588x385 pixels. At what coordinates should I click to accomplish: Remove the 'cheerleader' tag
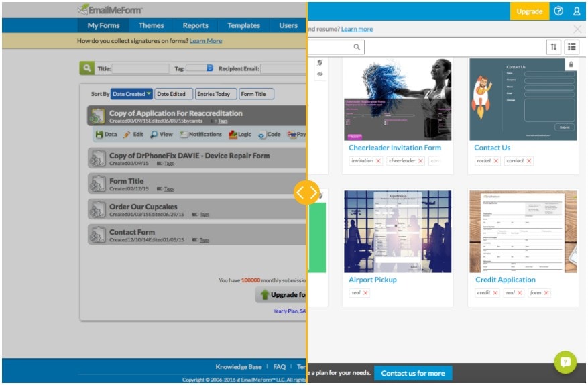pos(420,161)
